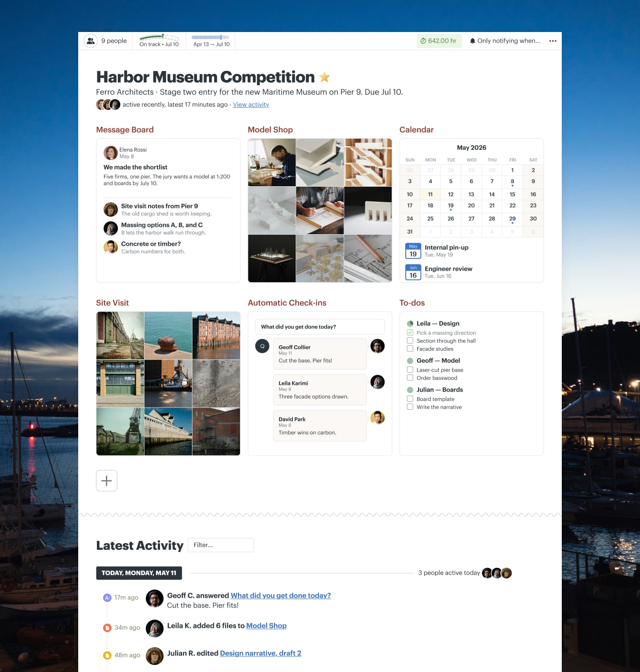Open the Model Shop link in activity
Viewport: 640px width, 672px height.
(x=266, y=626)
